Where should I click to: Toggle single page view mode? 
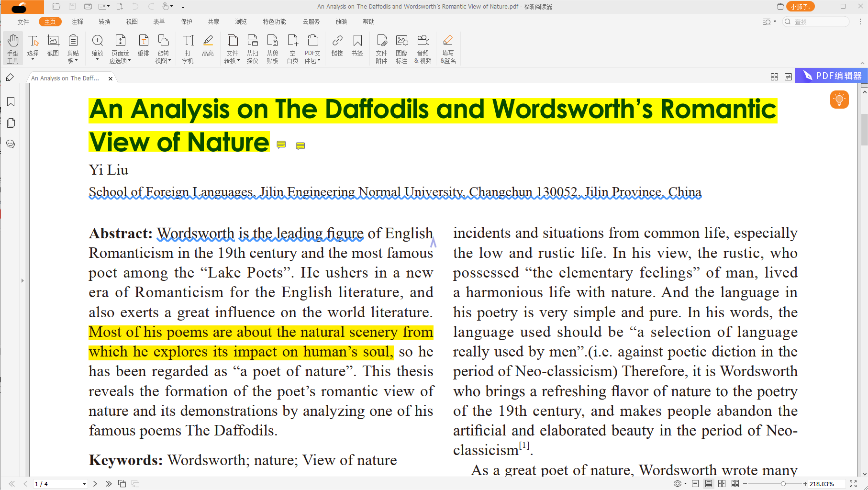pos(695,484)
